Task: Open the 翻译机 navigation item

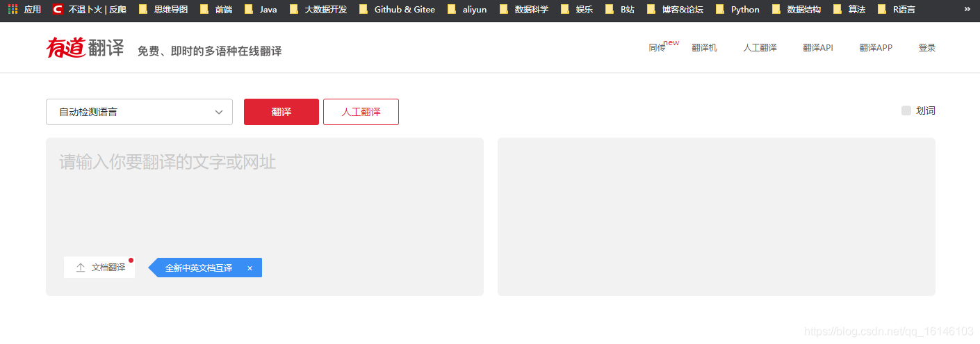Action: coord(704,48)
